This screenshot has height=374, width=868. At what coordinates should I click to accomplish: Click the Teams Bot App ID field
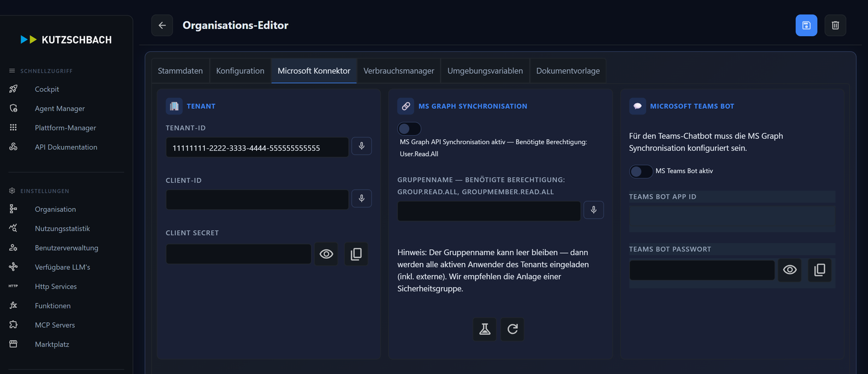coord(732,219)
